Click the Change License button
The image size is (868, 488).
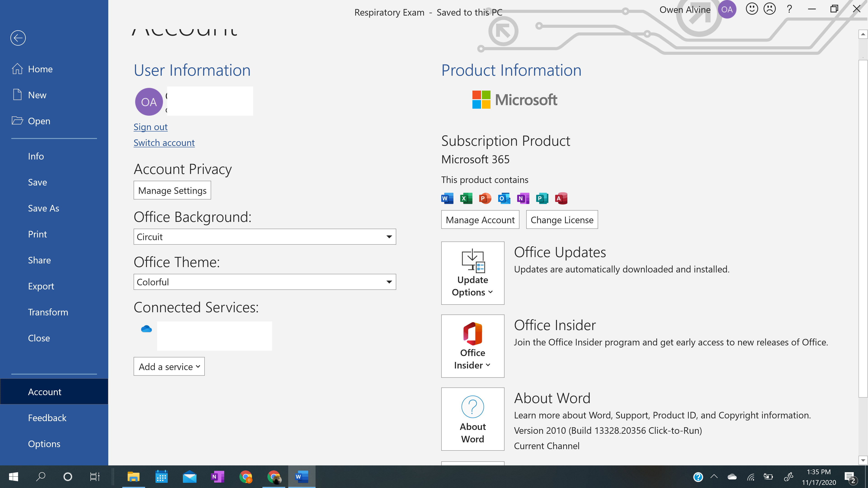pyautogui.click(x=561, y=219)
